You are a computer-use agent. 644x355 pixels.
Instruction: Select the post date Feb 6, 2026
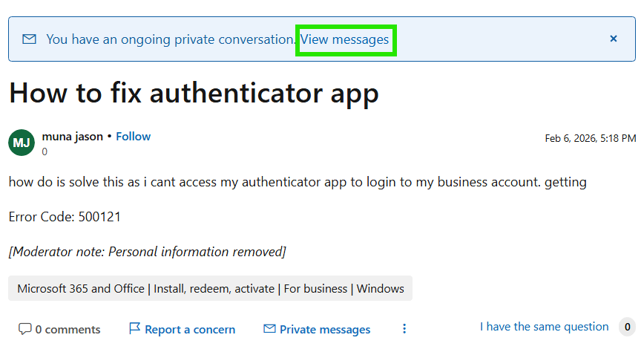click(590, 138)
